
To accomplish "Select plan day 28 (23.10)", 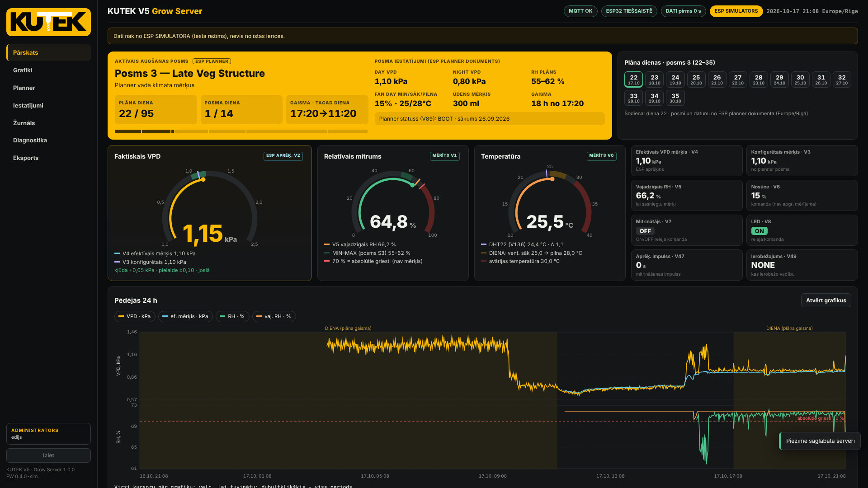I will point(759,80).
